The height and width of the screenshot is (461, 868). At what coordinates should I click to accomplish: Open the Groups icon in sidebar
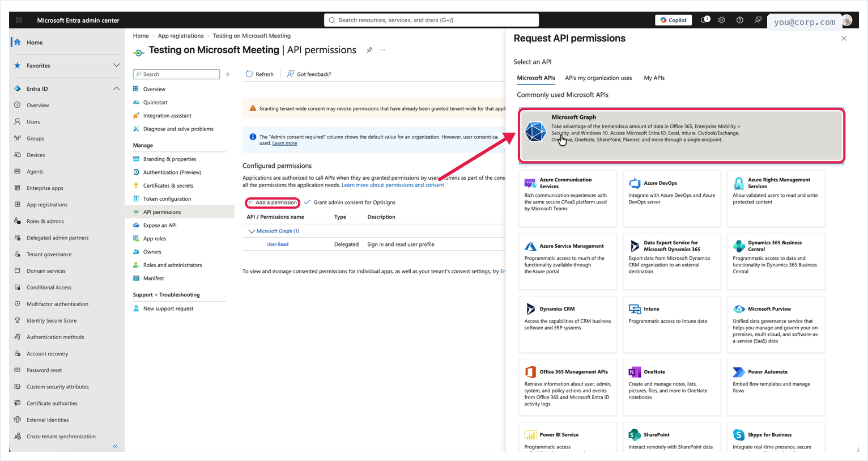18,138
